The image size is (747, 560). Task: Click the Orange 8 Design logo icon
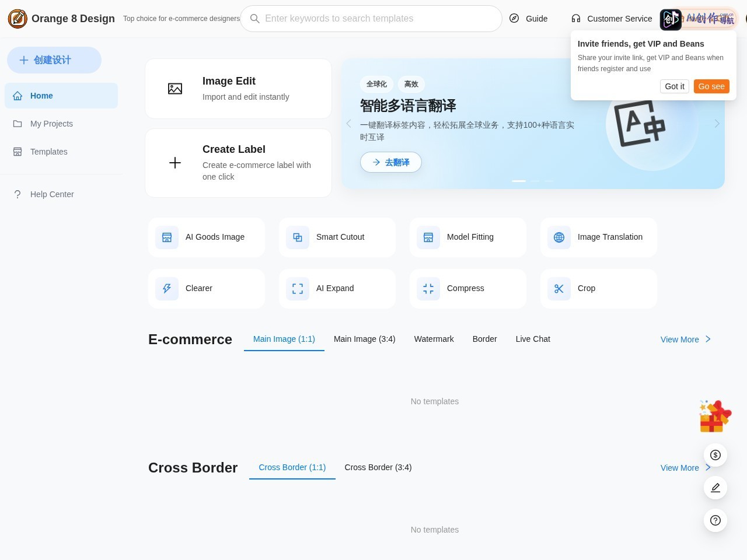click(x=18, y=19)
